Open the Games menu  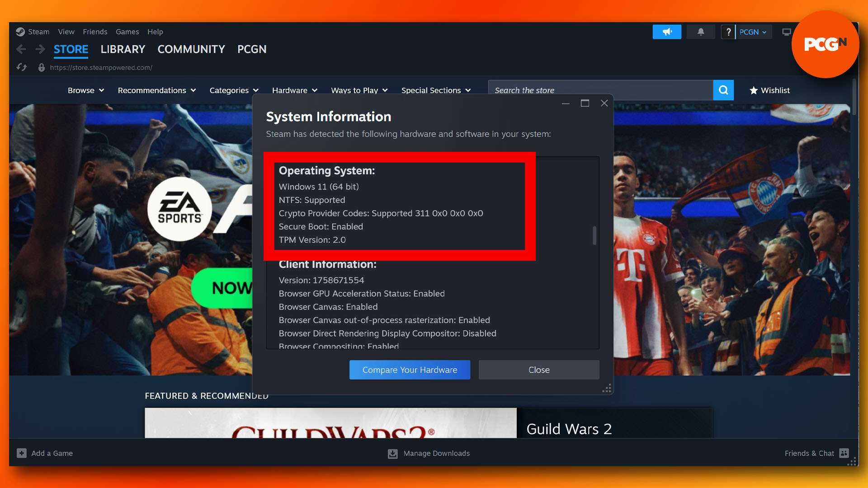click(x=127, y=32)
